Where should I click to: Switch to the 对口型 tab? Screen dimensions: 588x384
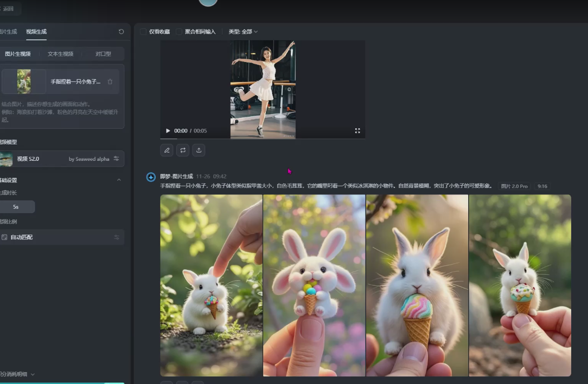103,54
